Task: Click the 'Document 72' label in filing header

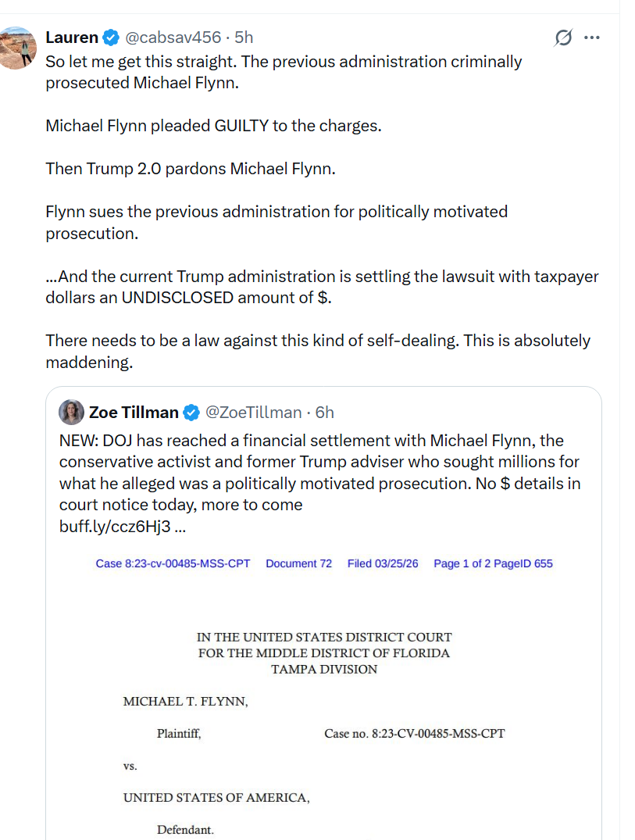Action: point(298,563)
